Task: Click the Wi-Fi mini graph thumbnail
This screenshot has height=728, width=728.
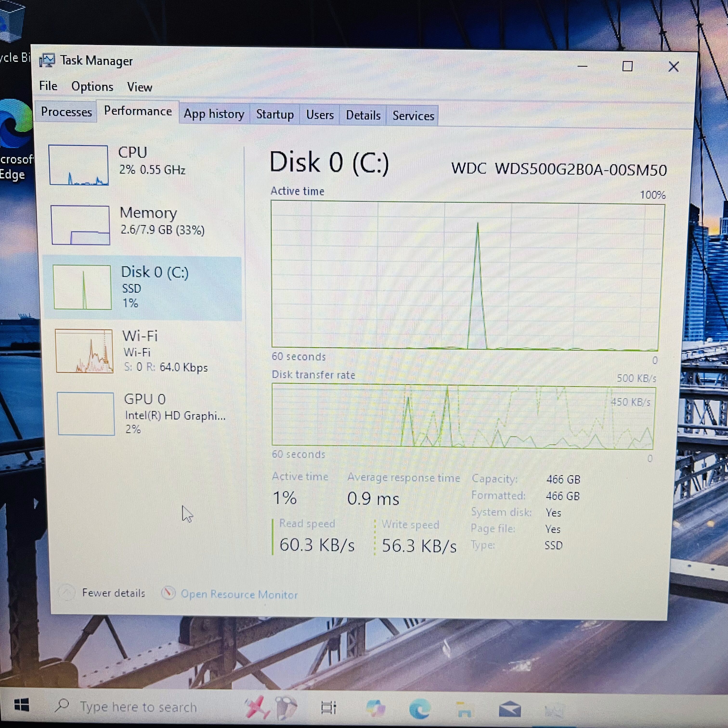Action: click(84, 351)
